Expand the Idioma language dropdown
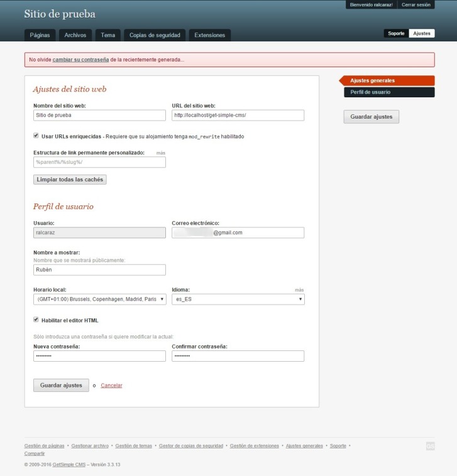The height and width of the screenshot is (476, 457). (x=238, y=300)
